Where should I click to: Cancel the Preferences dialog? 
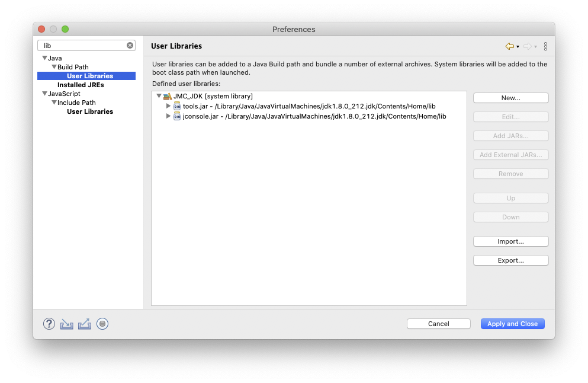(x=438, y=324)
